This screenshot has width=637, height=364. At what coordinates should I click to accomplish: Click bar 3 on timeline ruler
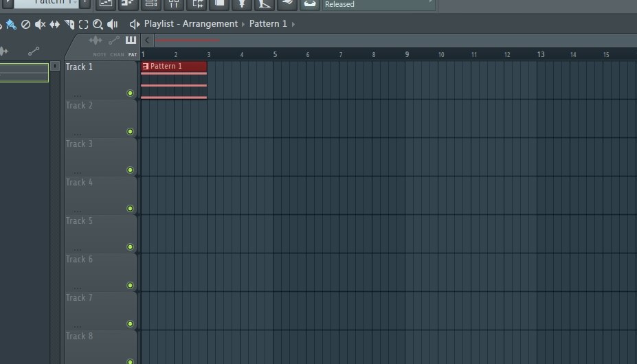tap(209, 54)
